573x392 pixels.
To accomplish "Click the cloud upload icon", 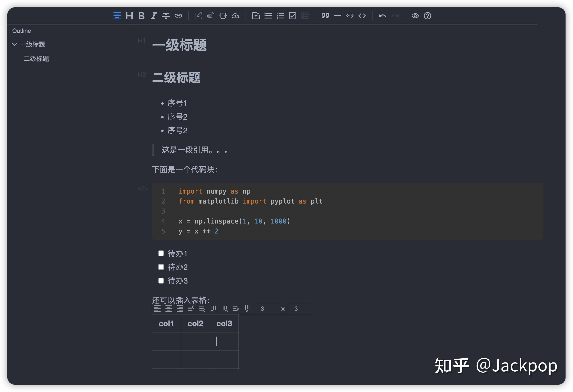I will [x=236, y=16].
